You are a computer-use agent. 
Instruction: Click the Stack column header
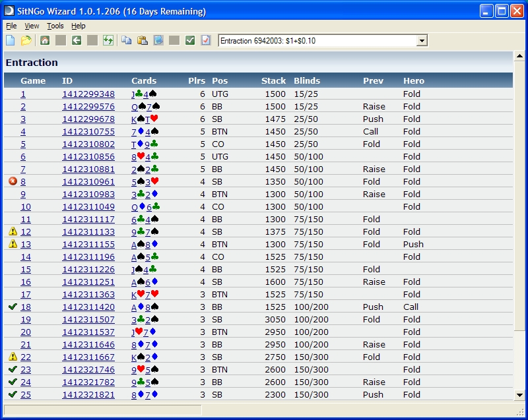pyautogui.click(x=273, y=80)
